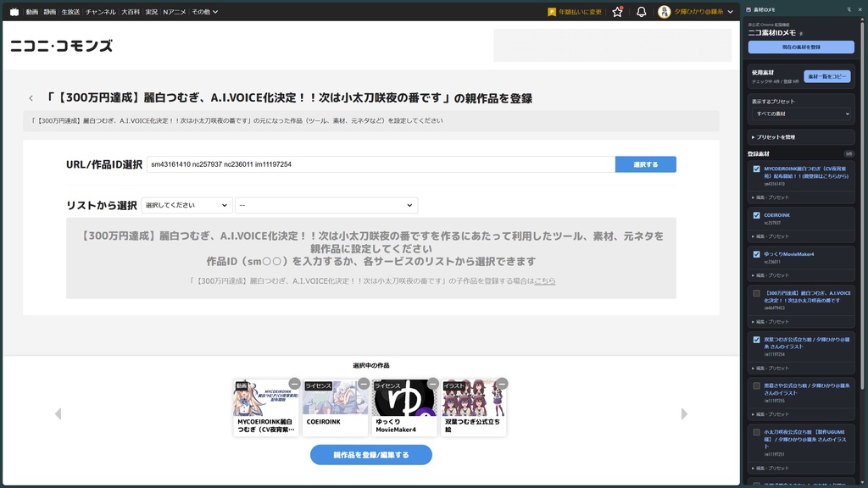Open the notifications bell
This screenshot has width=868, height=488.
[x=641, y=12]
